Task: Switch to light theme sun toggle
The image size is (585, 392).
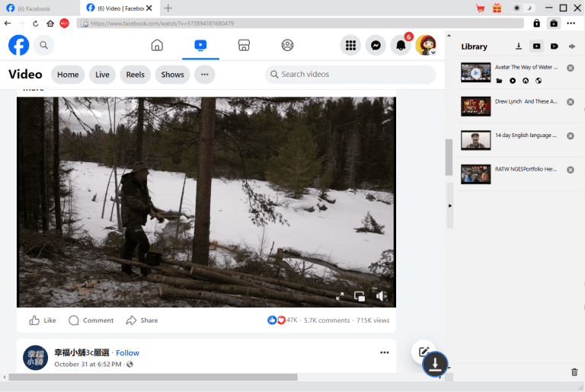Action: tap(516, 8)
